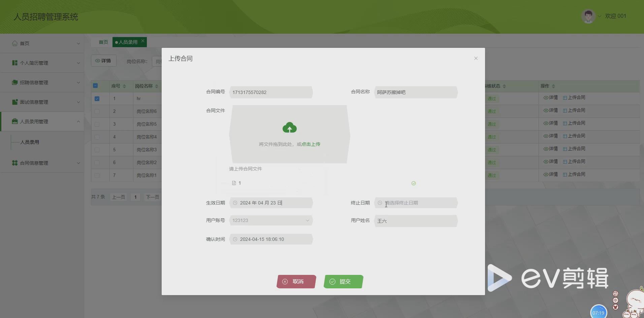Click the green cloud upload icon
Image resolution: width=644 pixels, height=318 pixels.
point(289,128)
